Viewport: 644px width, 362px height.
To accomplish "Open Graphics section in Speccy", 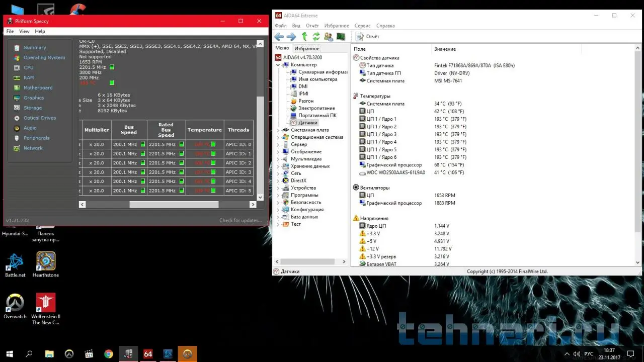I will (34, 98).
